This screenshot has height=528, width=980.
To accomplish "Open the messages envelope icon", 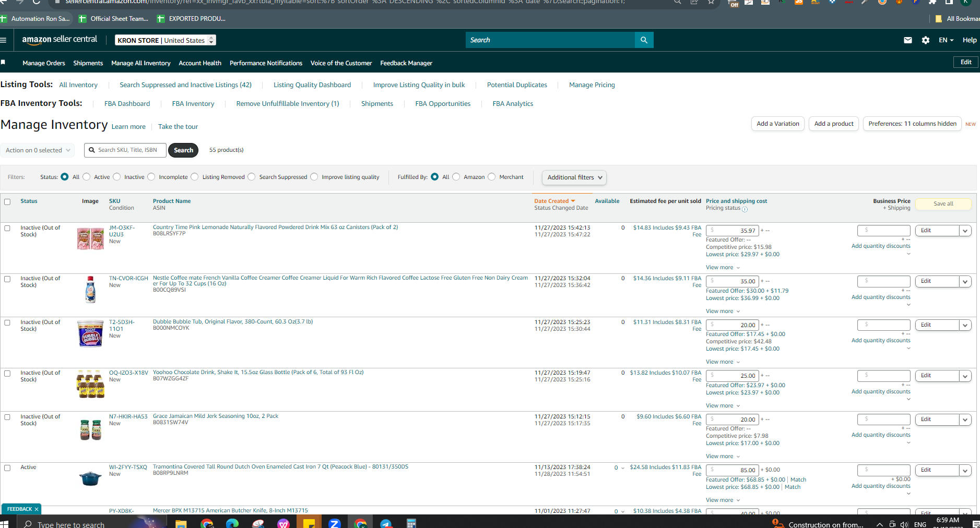I will 908,40.
